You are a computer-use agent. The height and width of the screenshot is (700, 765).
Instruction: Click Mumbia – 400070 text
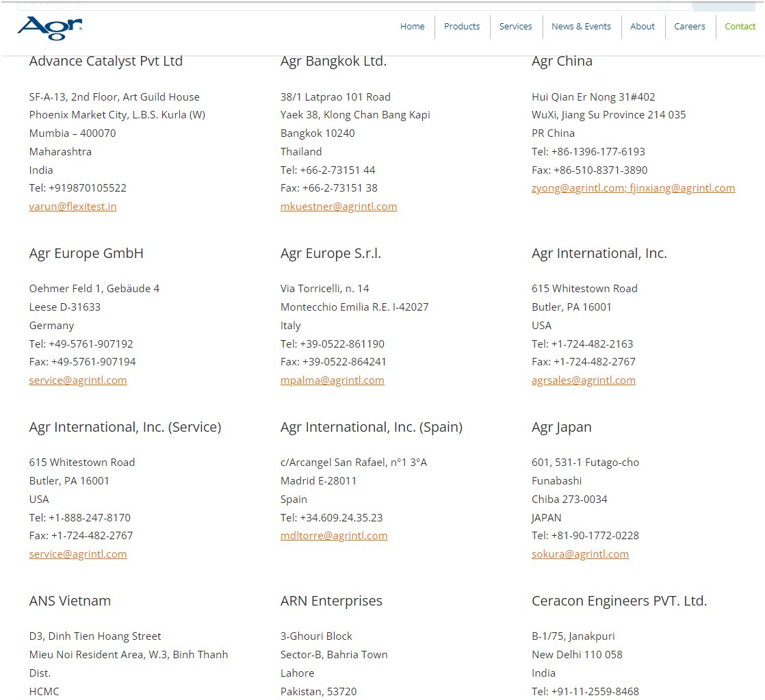pos(73,133)
